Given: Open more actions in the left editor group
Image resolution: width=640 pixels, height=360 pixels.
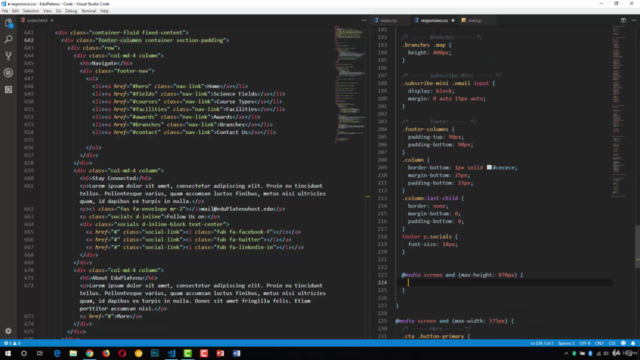Looking at the screenshot, I should point(364,20).
